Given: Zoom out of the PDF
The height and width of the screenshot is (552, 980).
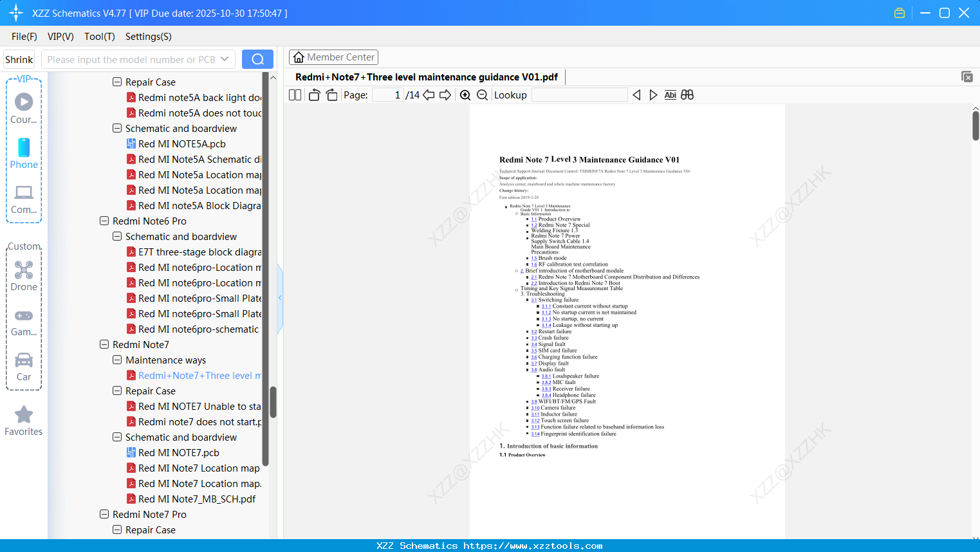Looking at the screenshot, I should tap(482, 95).
